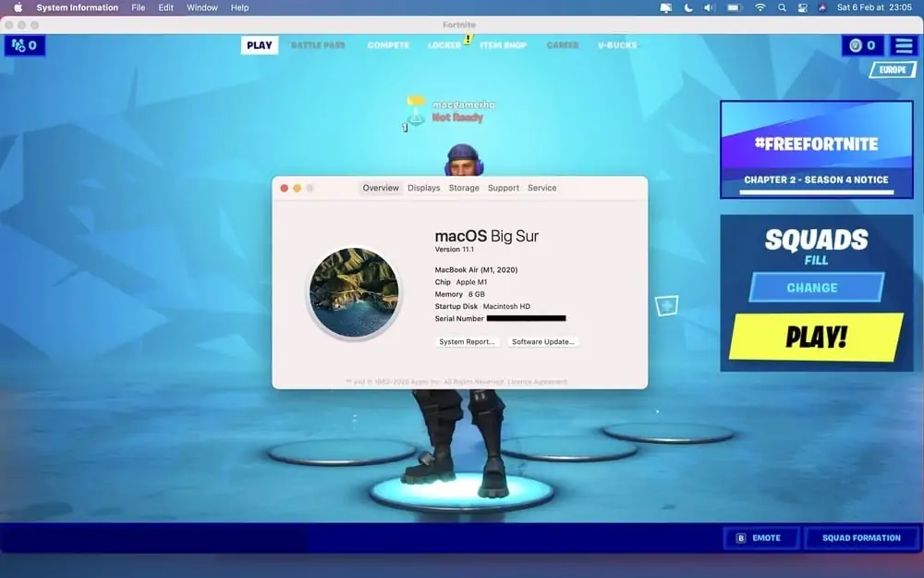The width and height of the screenshot is (924, 578).
Task: Open the Edit menu
Action: 166,7
